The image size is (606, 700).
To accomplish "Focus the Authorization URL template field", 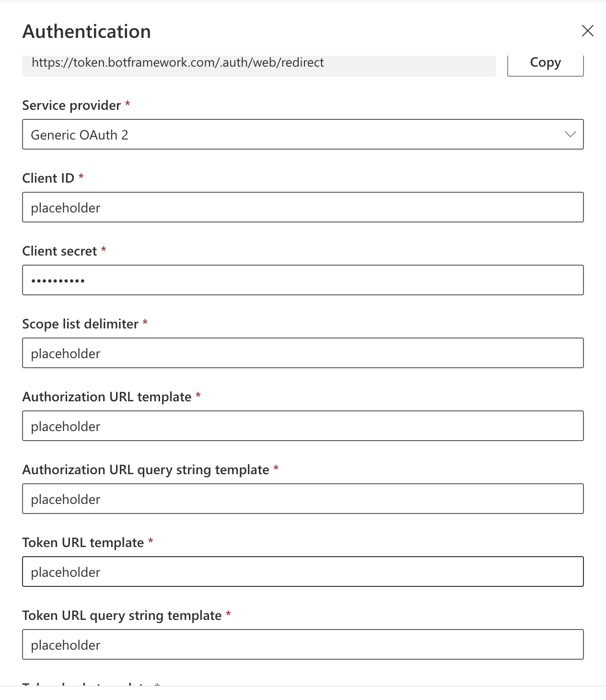I will [x=303, y=426].
